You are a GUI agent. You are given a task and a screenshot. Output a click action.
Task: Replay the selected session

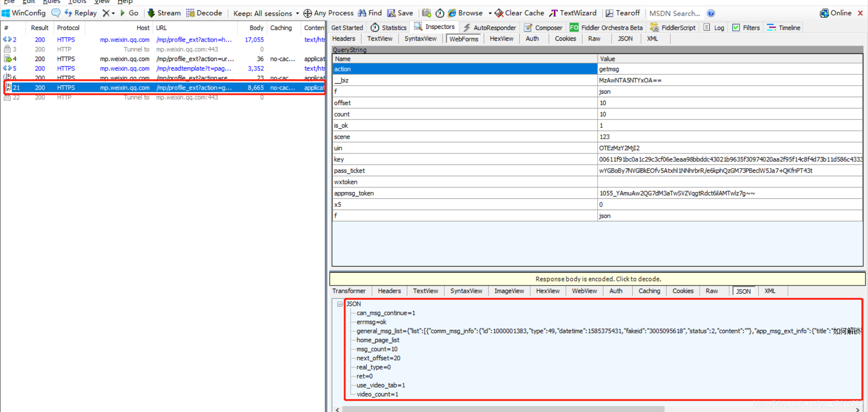pyautogui.click(x=80, y=13)
